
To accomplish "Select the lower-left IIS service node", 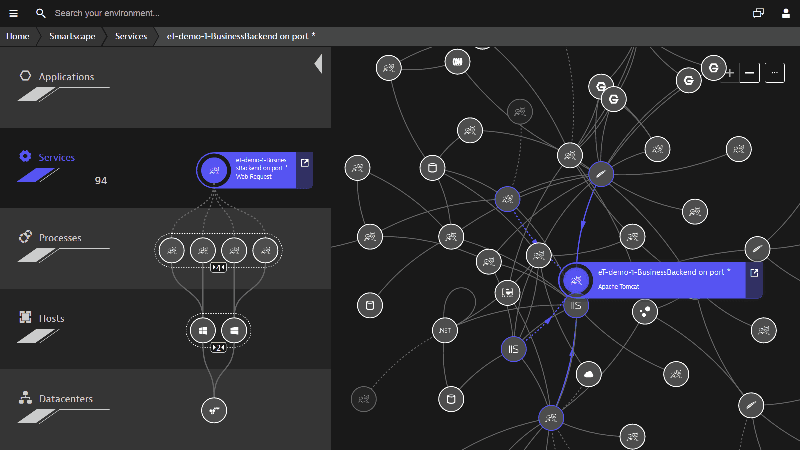I will pos(514,349).
